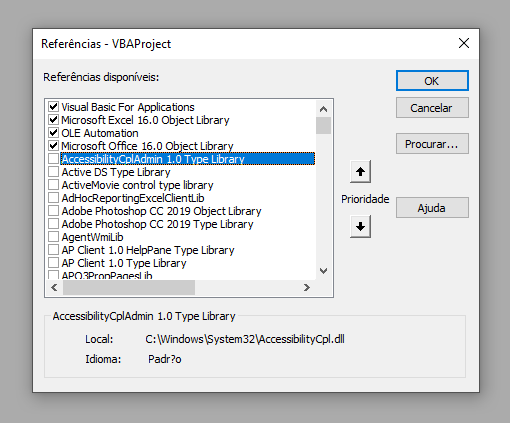This screenshot has width=510, height=423.
Task: Check AccessibilityCplAdmin 1.0 Type Library
Action: tap(53, 159)
